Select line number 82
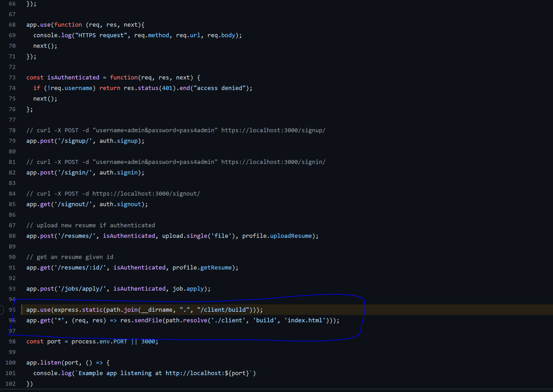The image size is (553, 392). tap(12, 173)
